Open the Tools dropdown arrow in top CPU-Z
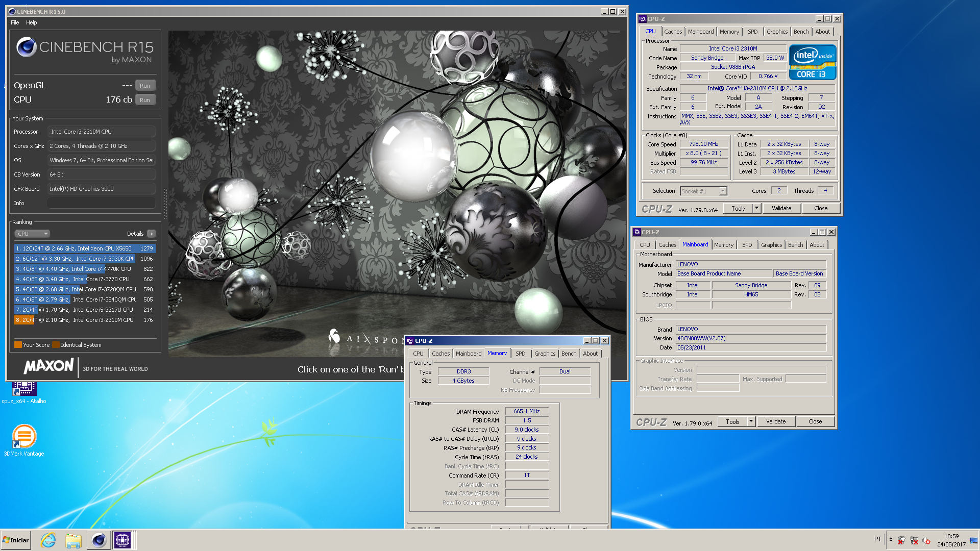980x551 pixels. (x=757, y=208)
